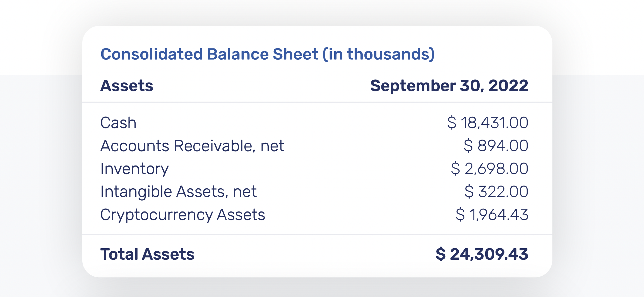Screen dimensions: 644x297
Task: Click the Cash value 18,431.00
Action: [x=494, y=123]
